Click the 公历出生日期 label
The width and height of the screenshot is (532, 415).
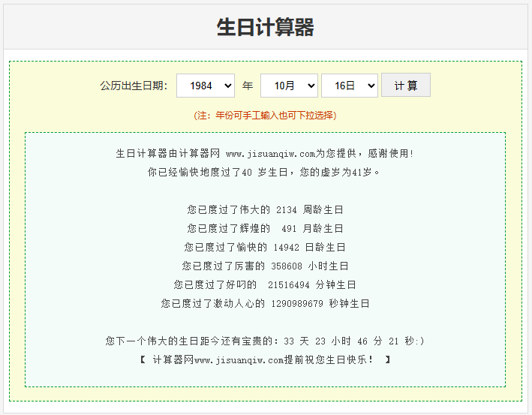tap(134, 86)
